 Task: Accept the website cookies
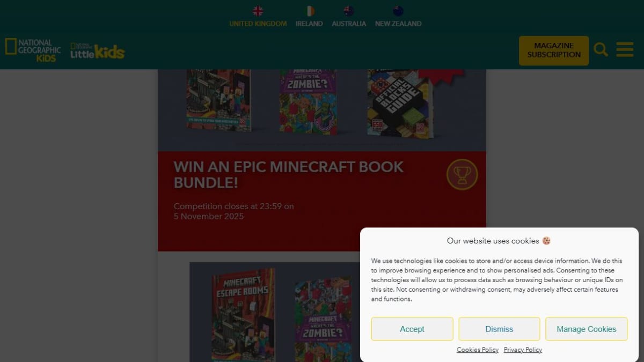click(x=412, y=329)
